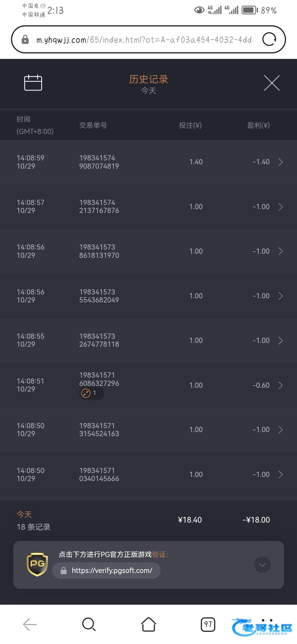Click the PG shield logo
297x644 pixels.
click(x=37, y=564)
